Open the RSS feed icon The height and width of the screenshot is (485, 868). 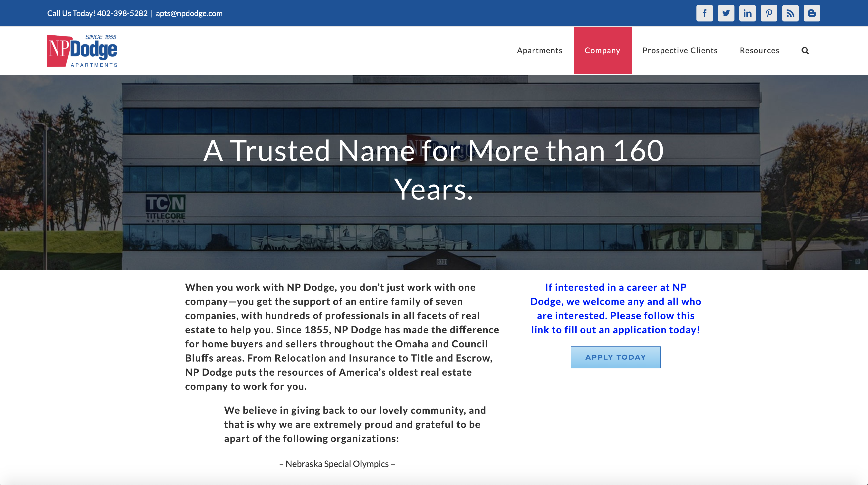pyautogui.click(x=790, y=13)
